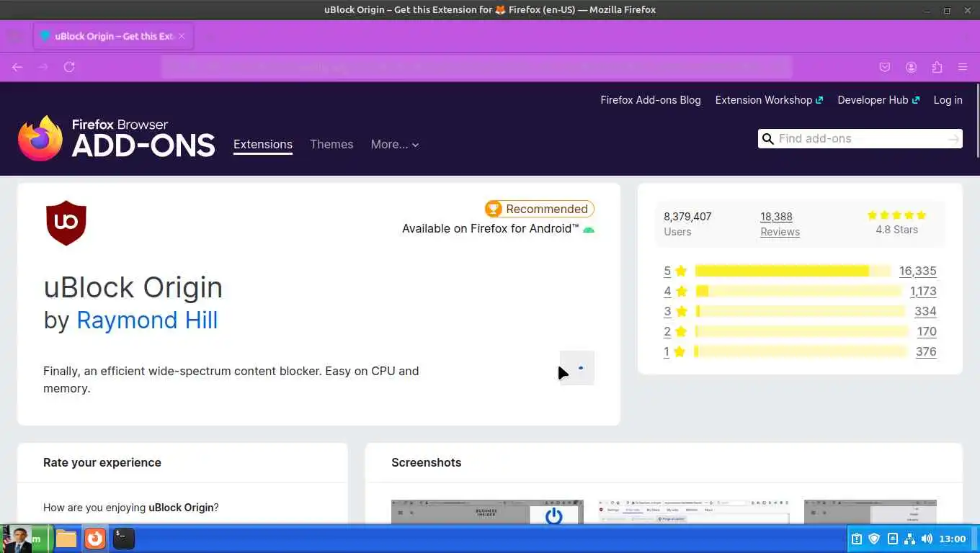Open the Firefox hamburger application menu
This screenshot has height=553, width=980.
coord(963,67)
